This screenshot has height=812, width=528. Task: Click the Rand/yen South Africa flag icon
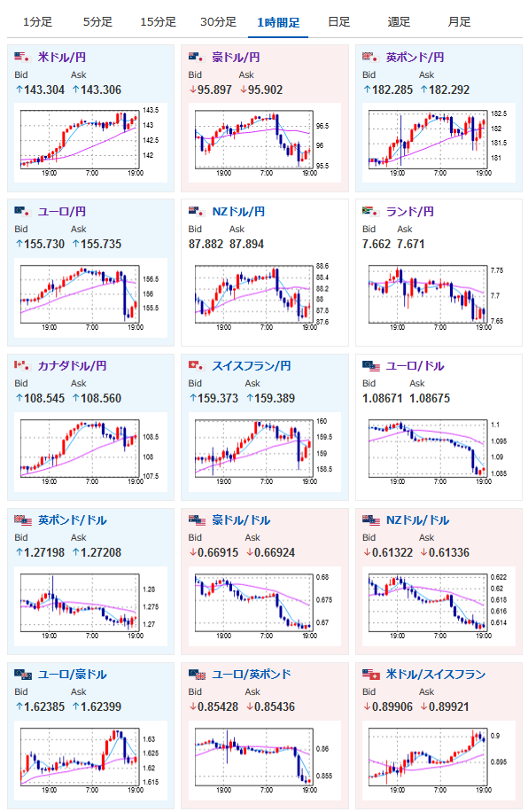tap(370, 211)
